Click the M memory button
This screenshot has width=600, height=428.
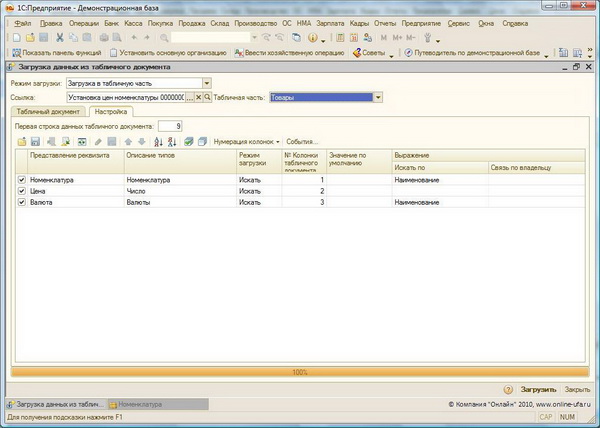[x=384, y=37]
